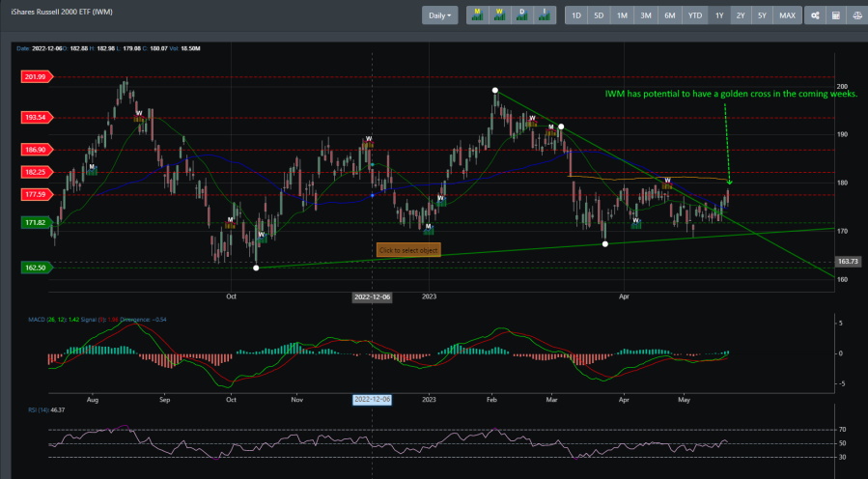Click the May label on time axis

[x=685, y=399]
